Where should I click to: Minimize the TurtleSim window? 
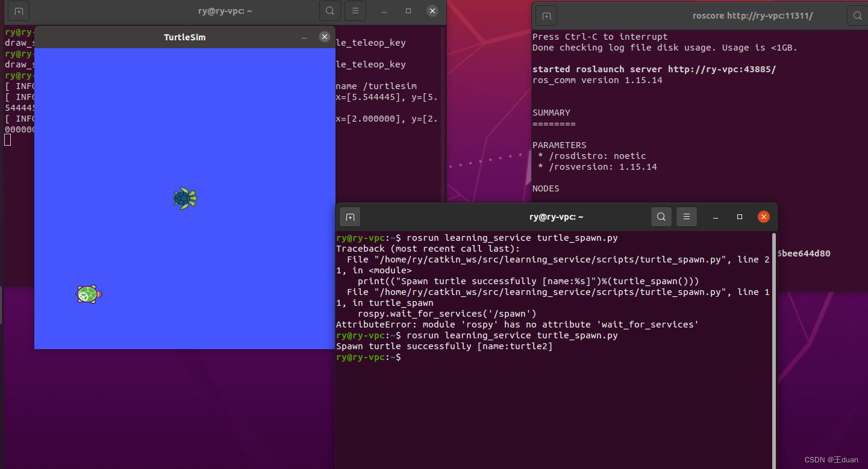point(304,37)
